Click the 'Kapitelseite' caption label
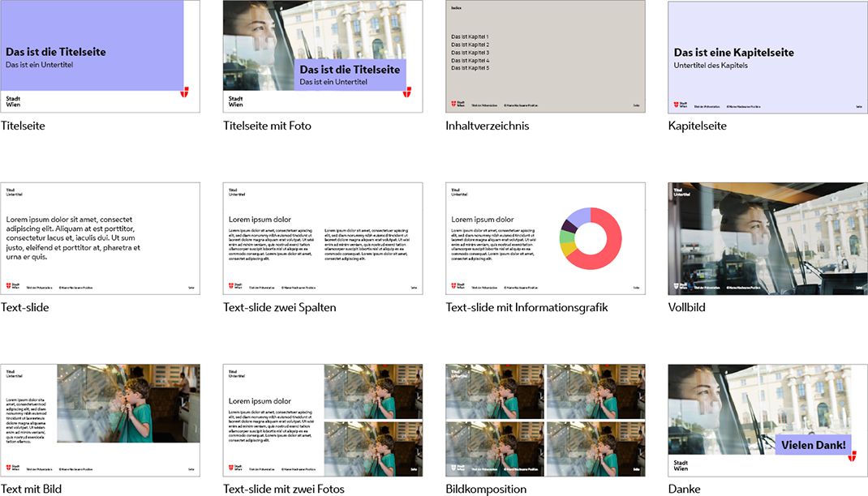 pos(697,126)
